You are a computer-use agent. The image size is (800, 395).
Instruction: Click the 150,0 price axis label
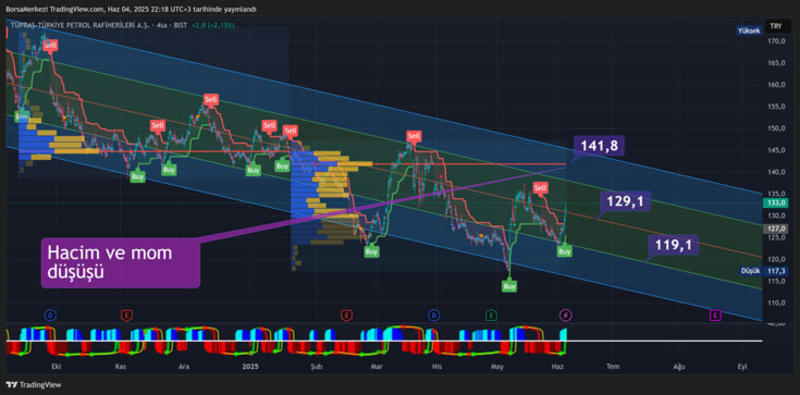tap(778, 128)
